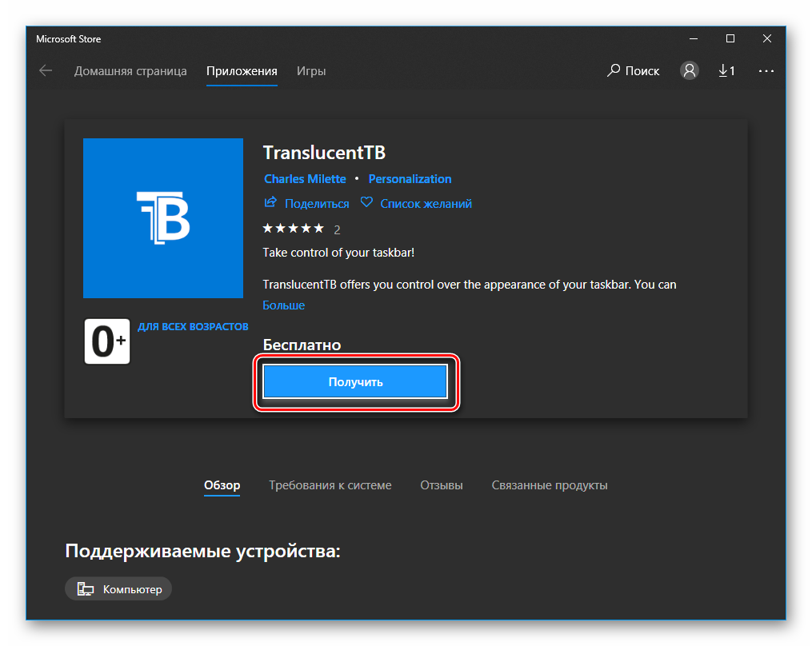
Task: Open the user account profile icon
Action: (x=690, y=70)
